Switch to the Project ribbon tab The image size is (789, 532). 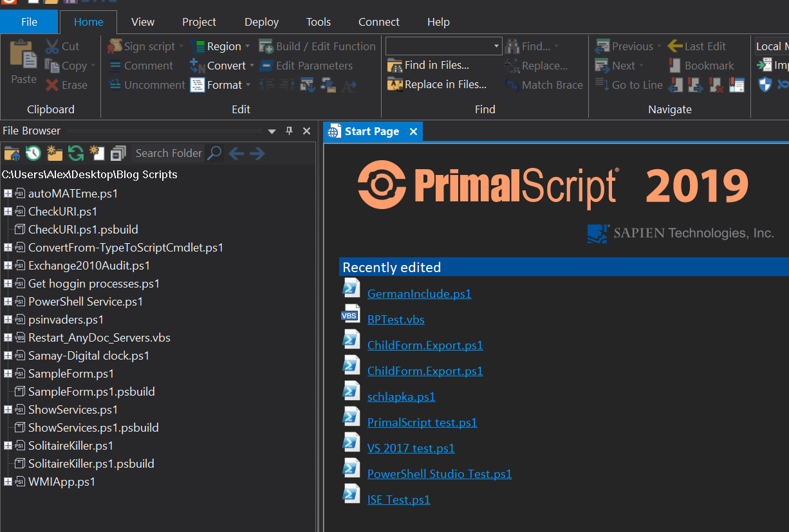(200, 22)
